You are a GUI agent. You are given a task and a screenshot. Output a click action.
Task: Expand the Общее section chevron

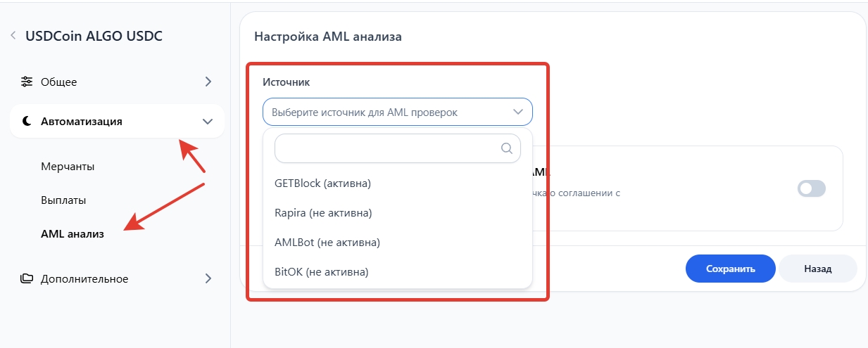[208, 82]
